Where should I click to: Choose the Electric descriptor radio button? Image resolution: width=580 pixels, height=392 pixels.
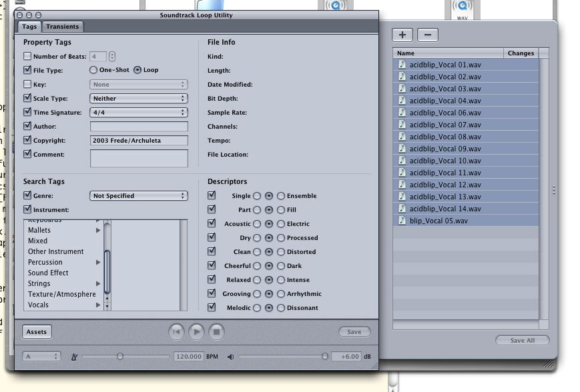click(281, 224)
